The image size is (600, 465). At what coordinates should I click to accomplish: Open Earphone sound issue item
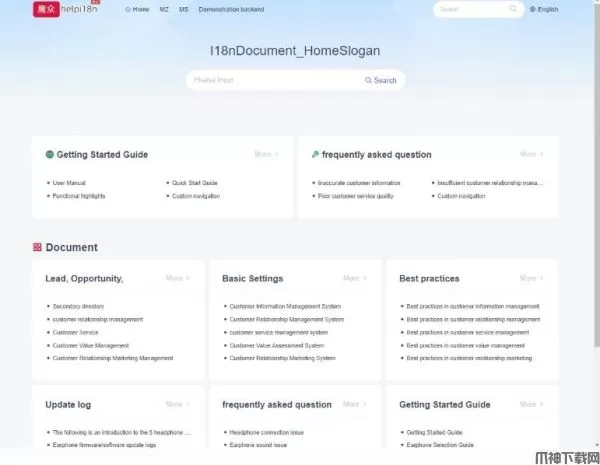[258, 445]
